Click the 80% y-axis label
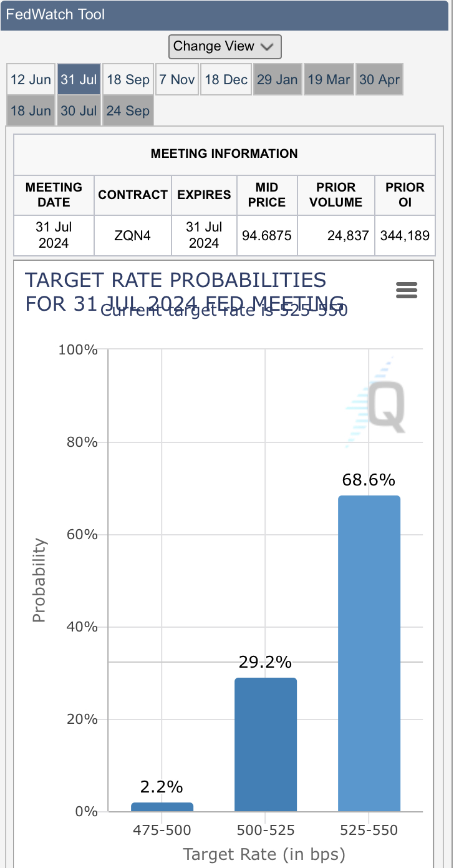454x868 pixels. [82, 442]
